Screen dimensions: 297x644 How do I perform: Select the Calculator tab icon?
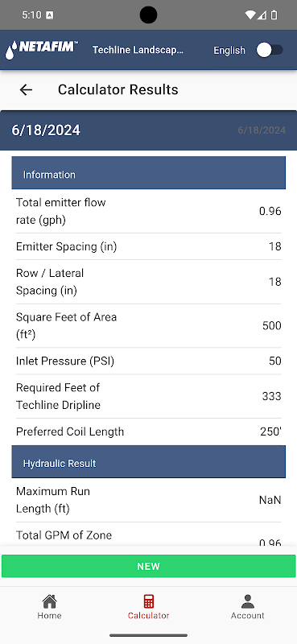(x=148, y=601)
